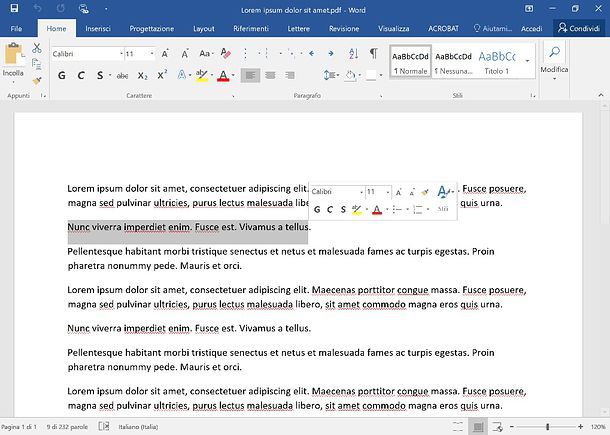Click the Redo arrow in title bar
610x435 pixels.
(x=60, y=8)
